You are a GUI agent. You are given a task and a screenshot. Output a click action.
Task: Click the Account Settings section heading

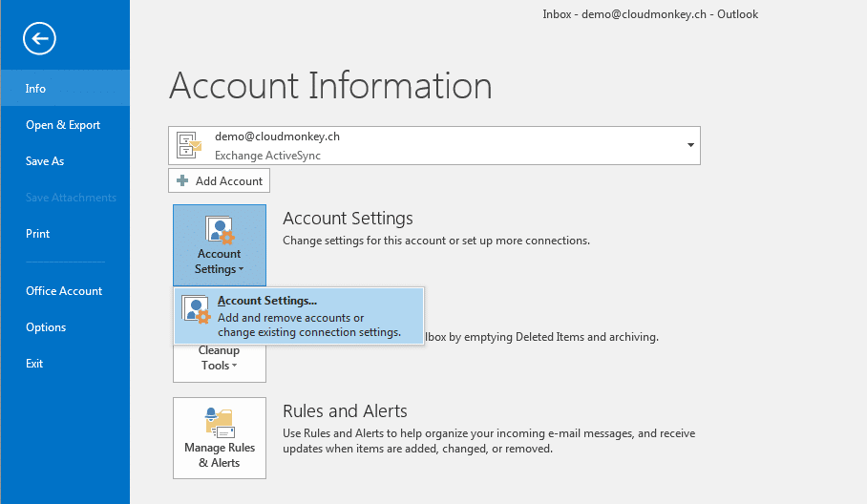click(x=348, y=219)
